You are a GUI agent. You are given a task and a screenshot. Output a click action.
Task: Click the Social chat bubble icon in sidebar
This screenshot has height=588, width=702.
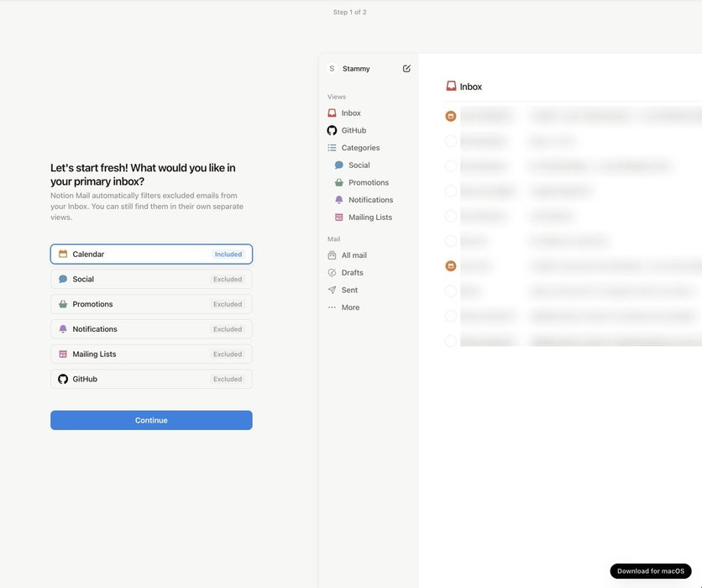coord(339,165)
